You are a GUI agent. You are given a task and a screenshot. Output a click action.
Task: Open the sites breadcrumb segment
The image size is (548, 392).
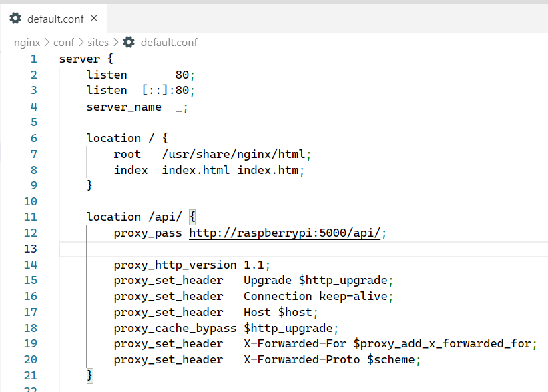[x=98, y=42]
